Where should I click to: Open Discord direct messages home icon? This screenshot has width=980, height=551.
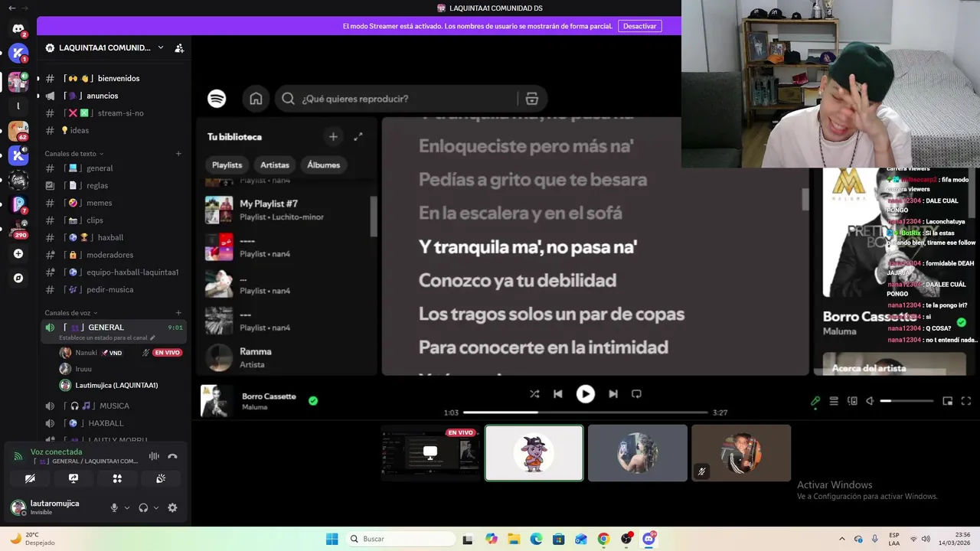coord(18,29)
